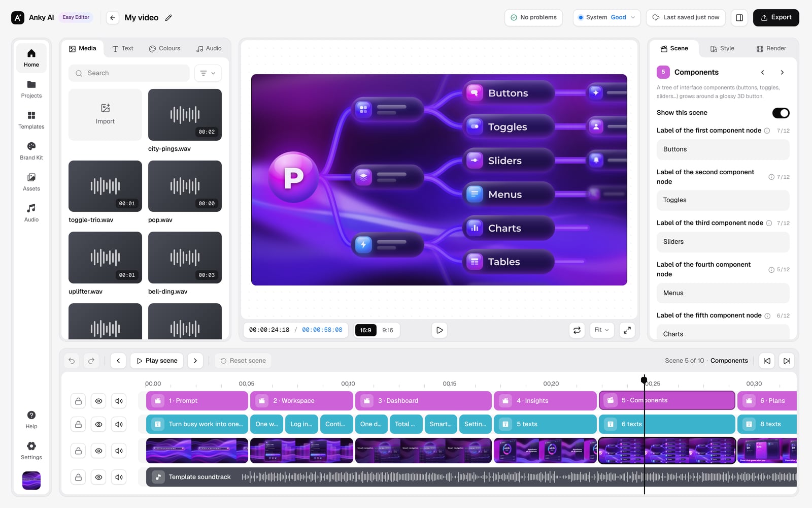Open the Fit zoom dropdown

pyautogui.click(x=602, y=330)
